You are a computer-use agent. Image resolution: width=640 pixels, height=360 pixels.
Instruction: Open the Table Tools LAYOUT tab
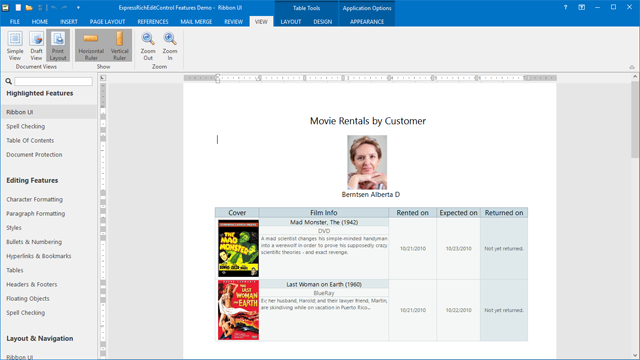(x=291, y=22)
